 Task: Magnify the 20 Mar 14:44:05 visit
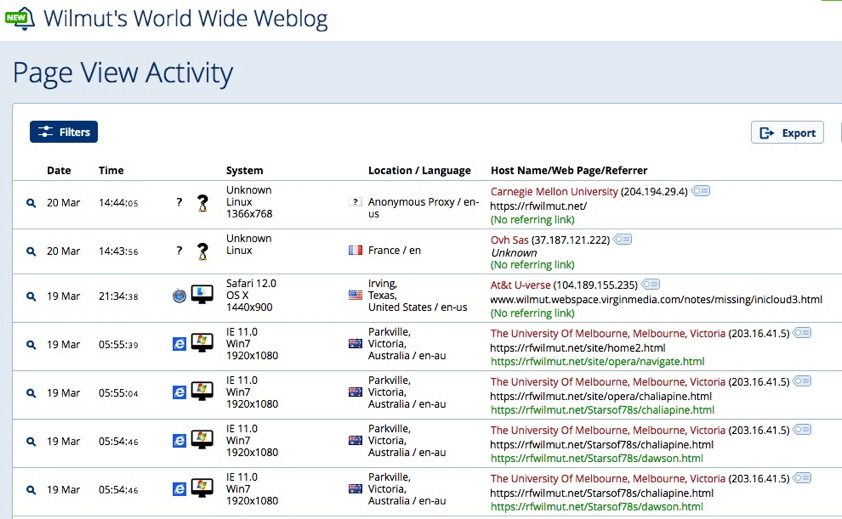pos(31,203)
